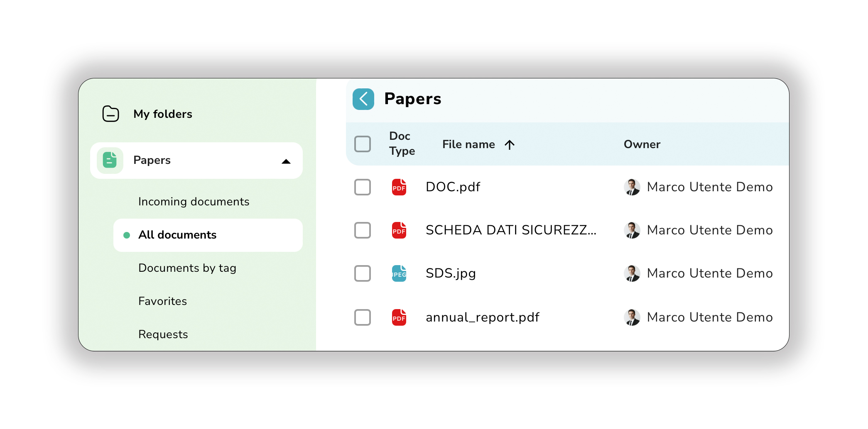The image size is (868, 429).
Task: Check the box next to SDS.jpg
Action: (x=362, y=273)
